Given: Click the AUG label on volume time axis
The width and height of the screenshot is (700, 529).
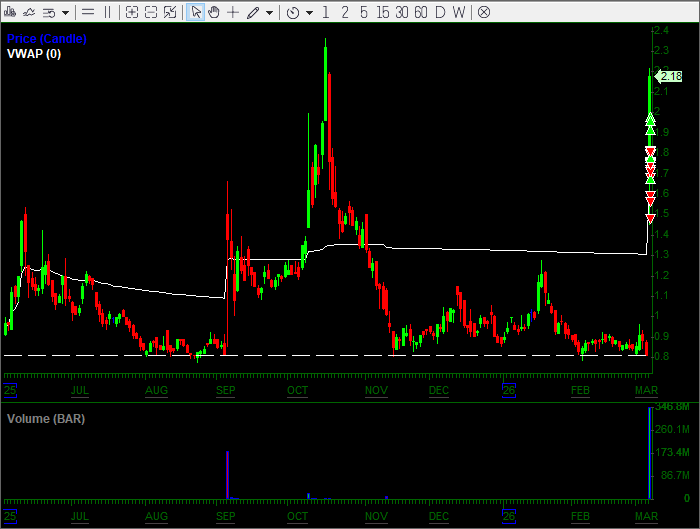Looking at the screenshot, I should pyautogui.click(x=156, y=516).
